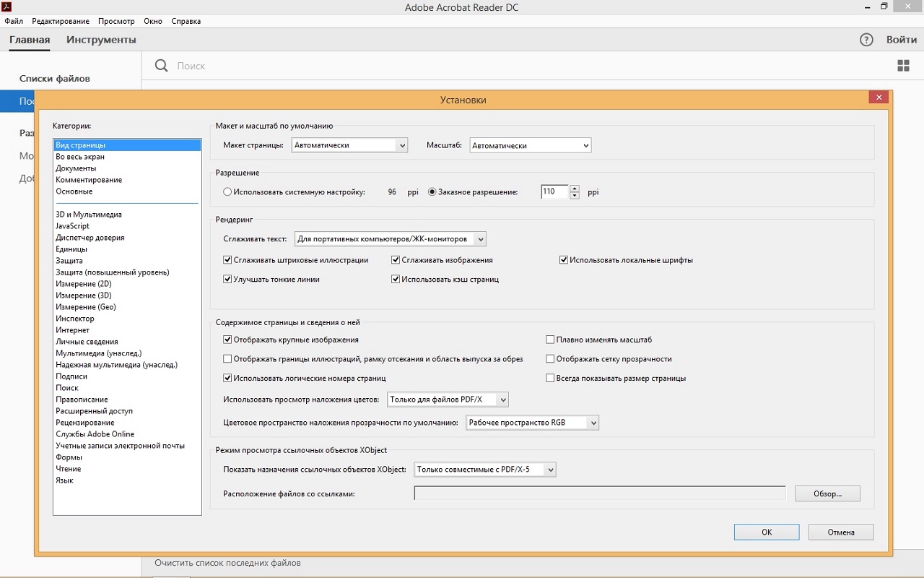The image size is (924, 578).
Task: Click the search magnifier icon
Action: click(162, 66)
